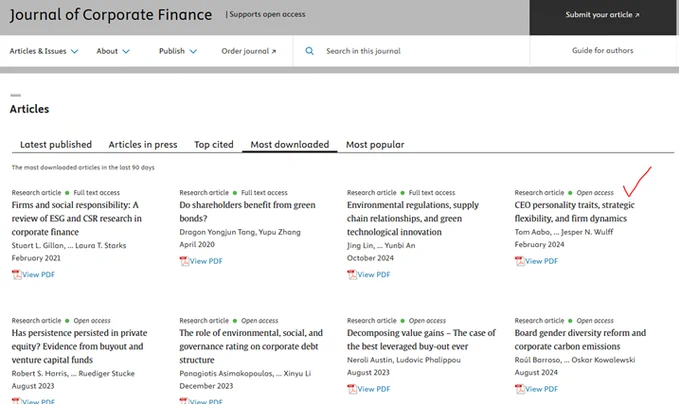Click 'Supports open access' text
Image resolution: width=680 pixels, height=405 pixels.
(x=267, y=14)
